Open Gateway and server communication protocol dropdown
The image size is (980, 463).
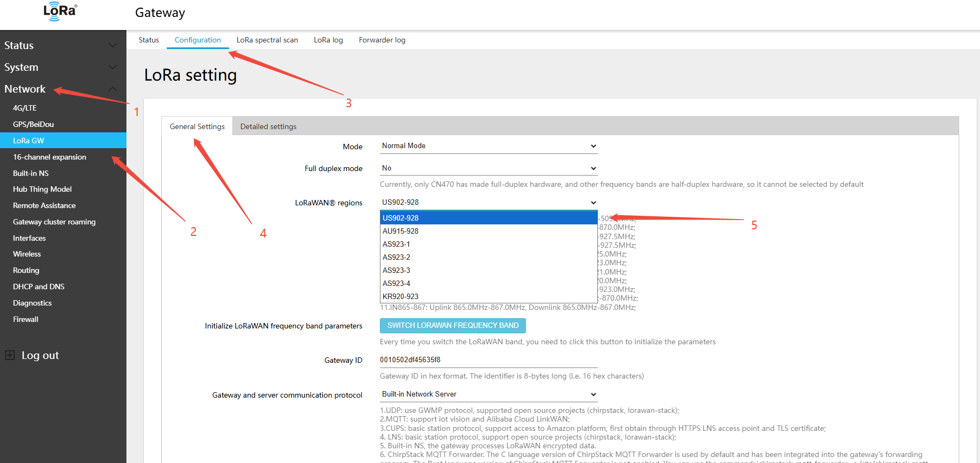pos(488,394)
